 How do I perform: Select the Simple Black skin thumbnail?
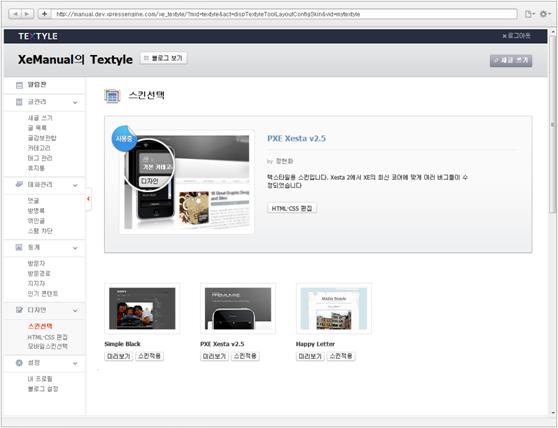point(142,308)
